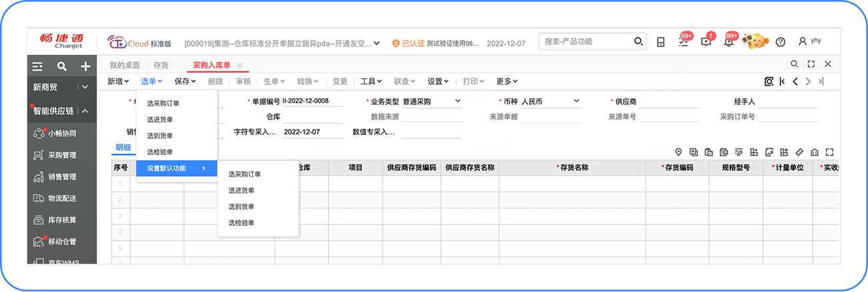Switch to the 存货 tab
The width and height of the screenshot is (868, 292).
point(161,65)
